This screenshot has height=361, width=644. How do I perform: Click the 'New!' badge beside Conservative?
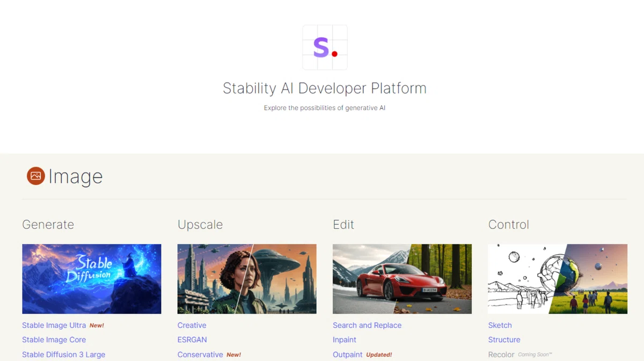(x=234, y=355)
